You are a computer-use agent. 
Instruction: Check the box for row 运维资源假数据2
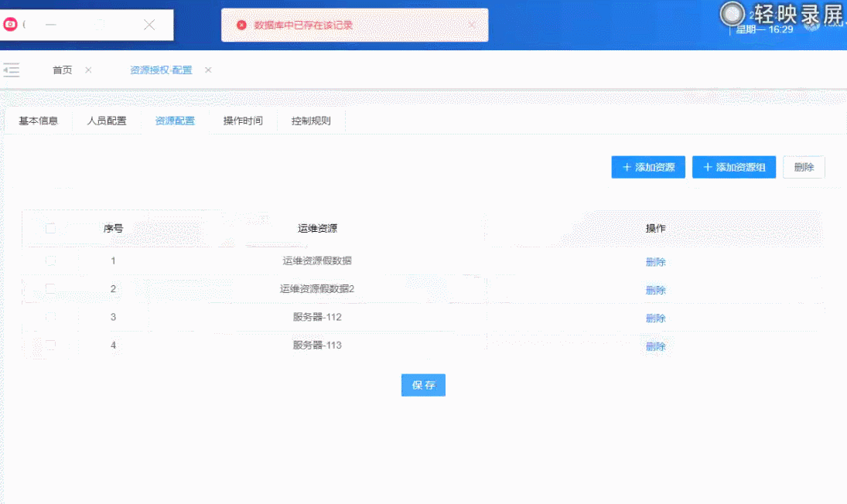50,288
